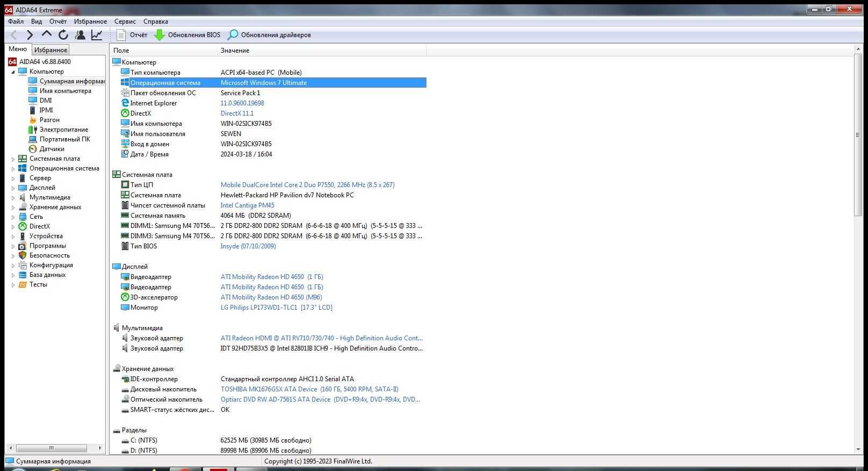This screenshot has width=868, height=471.
Task: Switch to the Меню tab
Action: [x=18, y=49]
